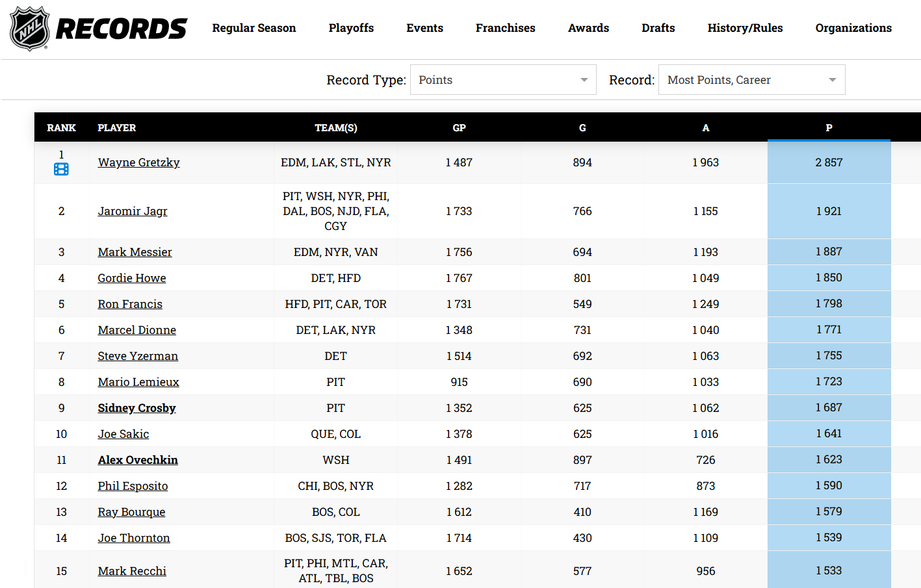Select Thornton's teams BOS, SJS, TOR, FLA

(x=336, y=538)
